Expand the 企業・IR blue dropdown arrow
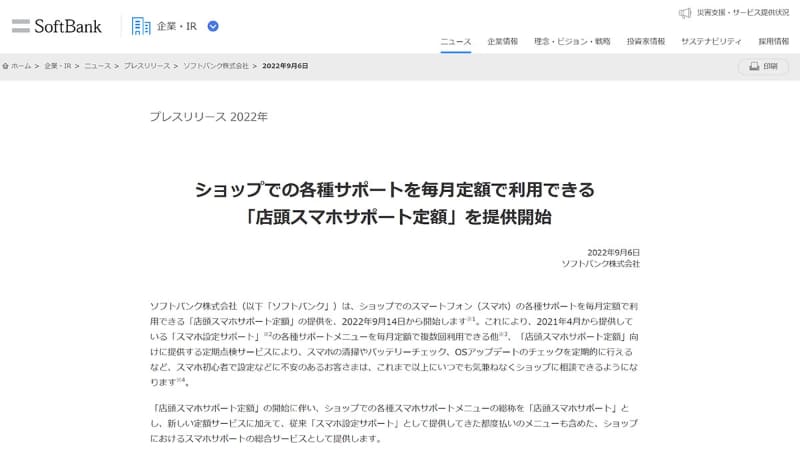 click(213, 26)
